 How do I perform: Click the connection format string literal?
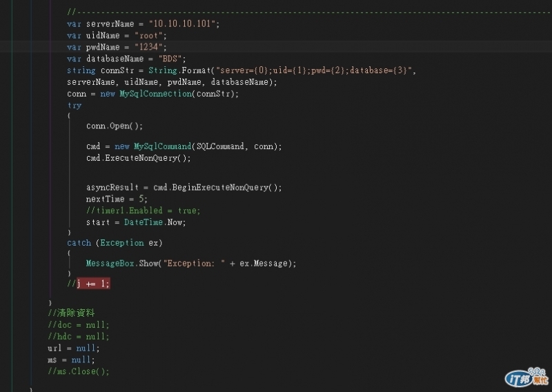[x=314, y=70]
